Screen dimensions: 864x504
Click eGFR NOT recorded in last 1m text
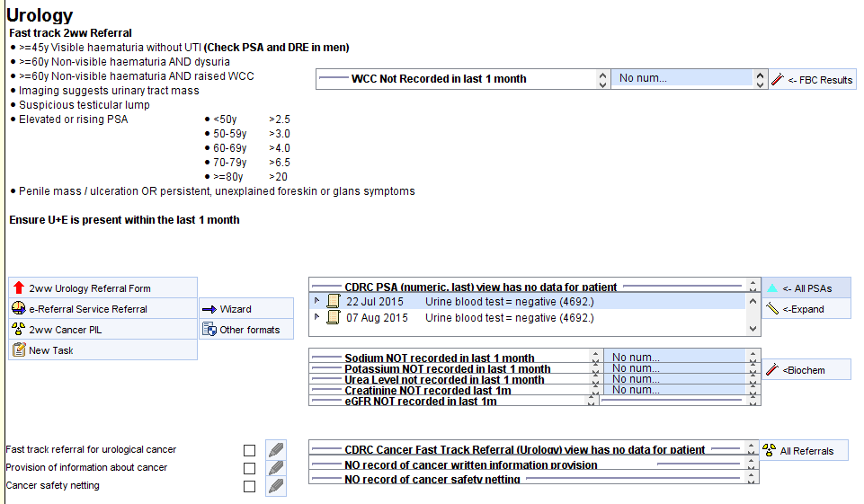421,402
